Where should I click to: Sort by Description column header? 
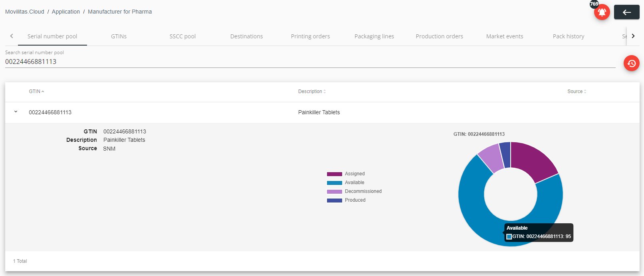(312, 91)
